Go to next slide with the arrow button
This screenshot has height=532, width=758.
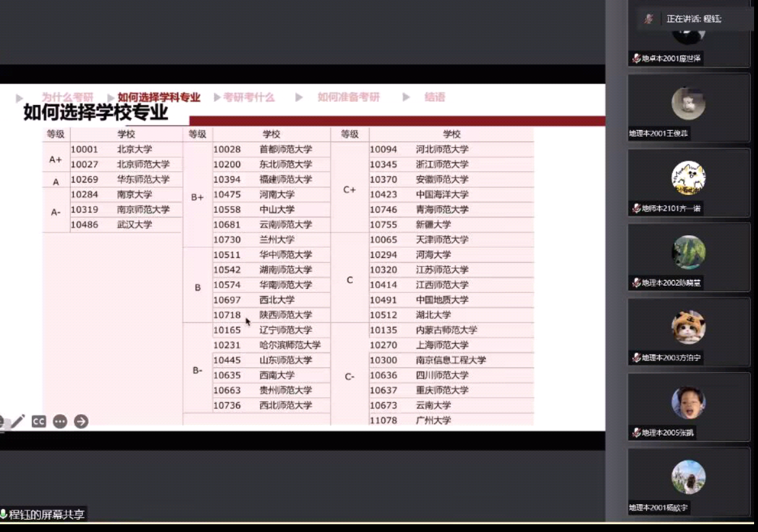81,421
